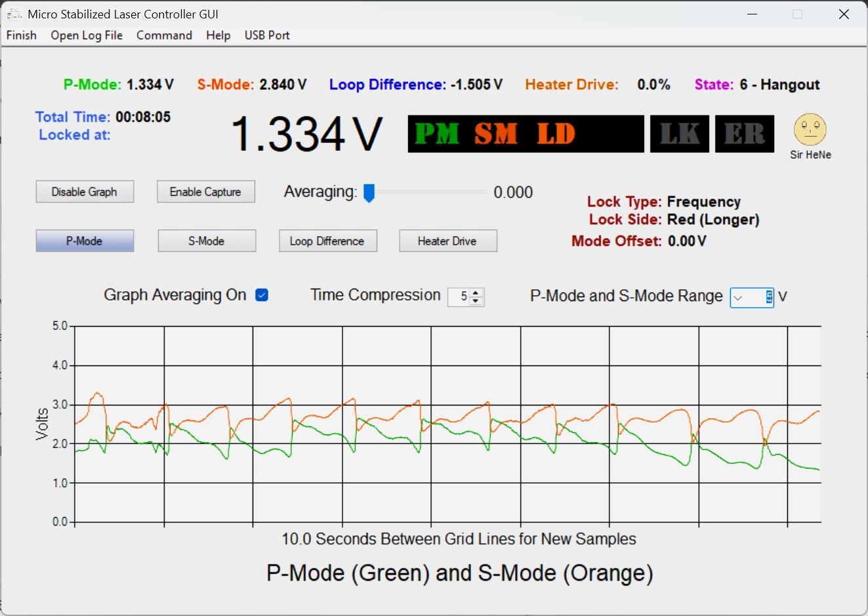Click the app icon in title bar
868x616 pixels.
click(14, 14)
